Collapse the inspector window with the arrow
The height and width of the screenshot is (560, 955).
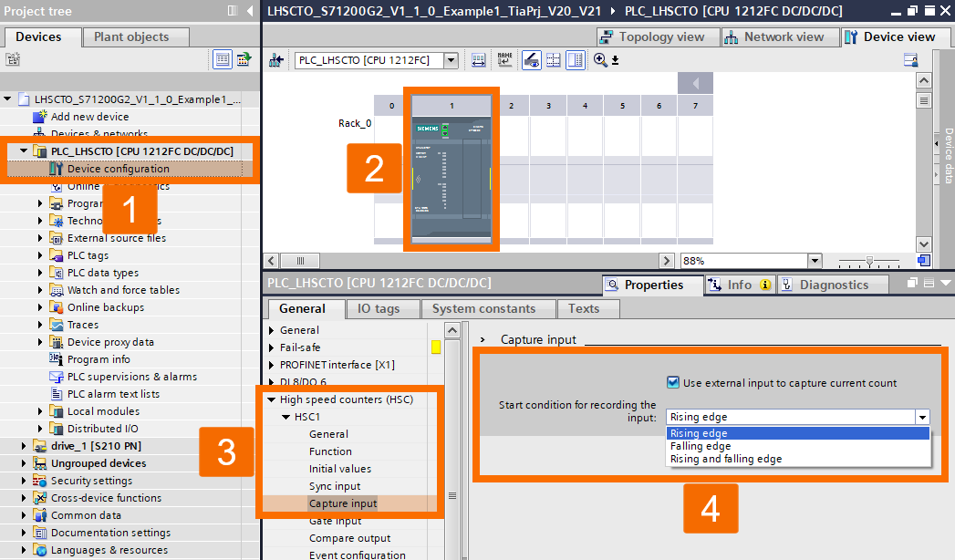point(945,283)
